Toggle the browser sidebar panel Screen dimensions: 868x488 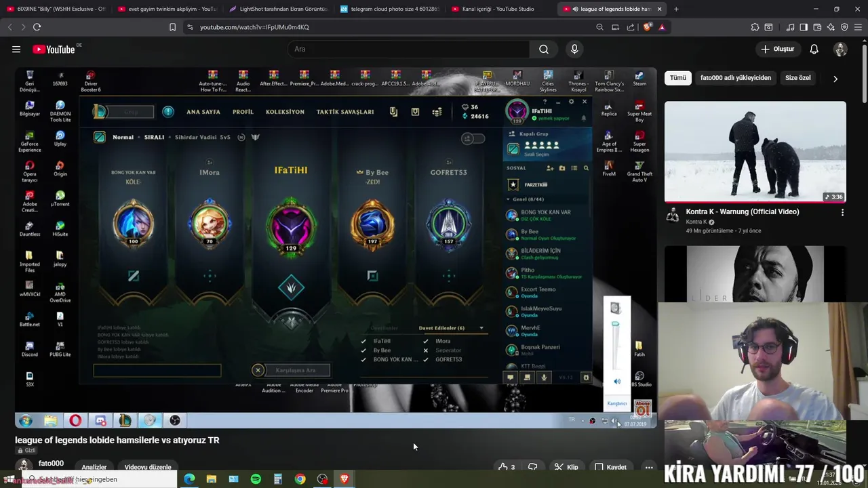coord(804,27)
